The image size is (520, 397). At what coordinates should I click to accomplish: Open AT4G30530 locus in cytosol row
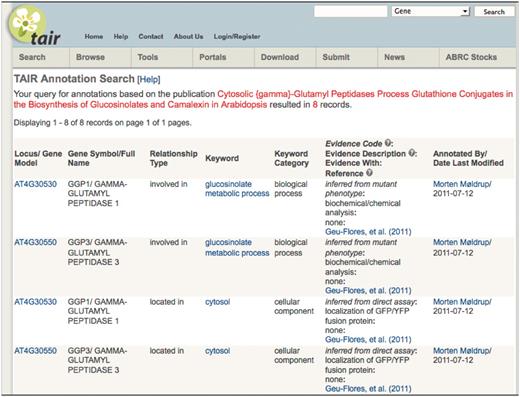35,302
